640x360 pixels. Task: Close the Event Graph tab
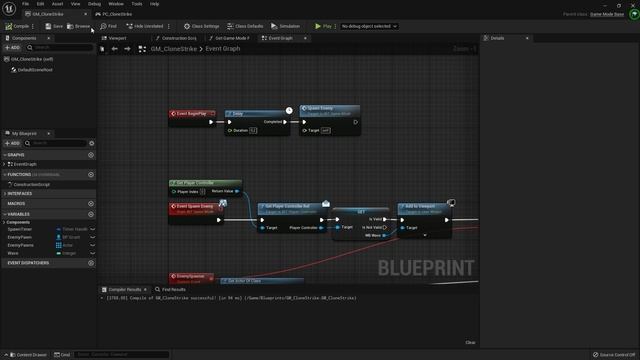(x=305, y=38)
